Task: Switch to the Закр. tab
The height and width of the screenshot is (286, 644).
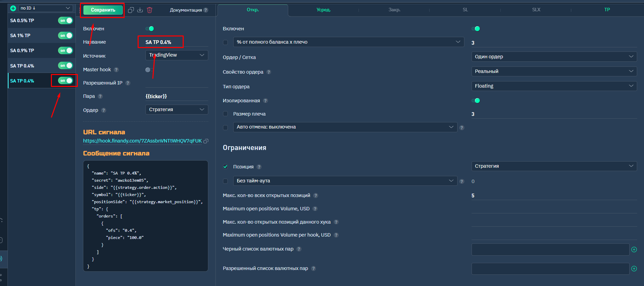Action: [394, 10]
